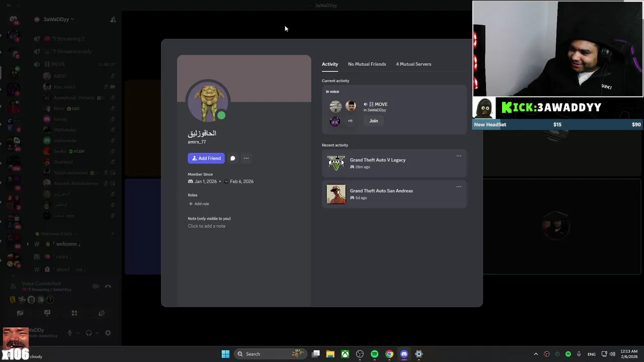644x362 pixels.
Task: Show hidden system tray icons
Action: click(x=536, y=354)
